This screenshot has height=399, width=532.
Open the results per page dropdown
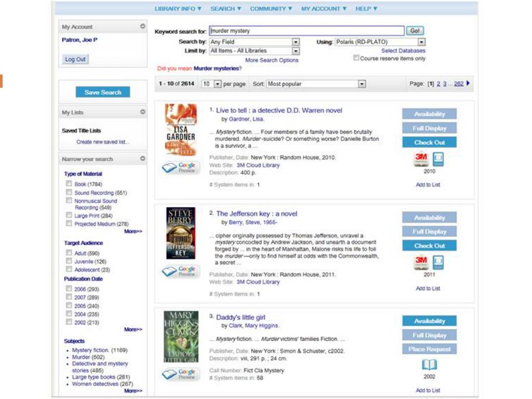(x=217, y=84)
